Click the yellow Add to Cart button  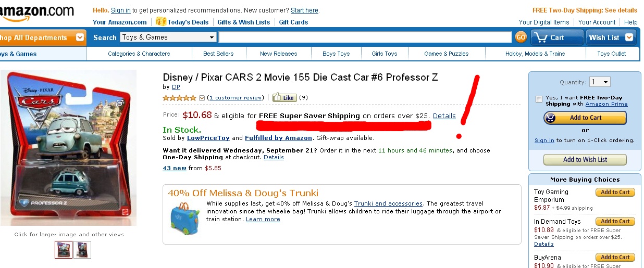(585, 118)
